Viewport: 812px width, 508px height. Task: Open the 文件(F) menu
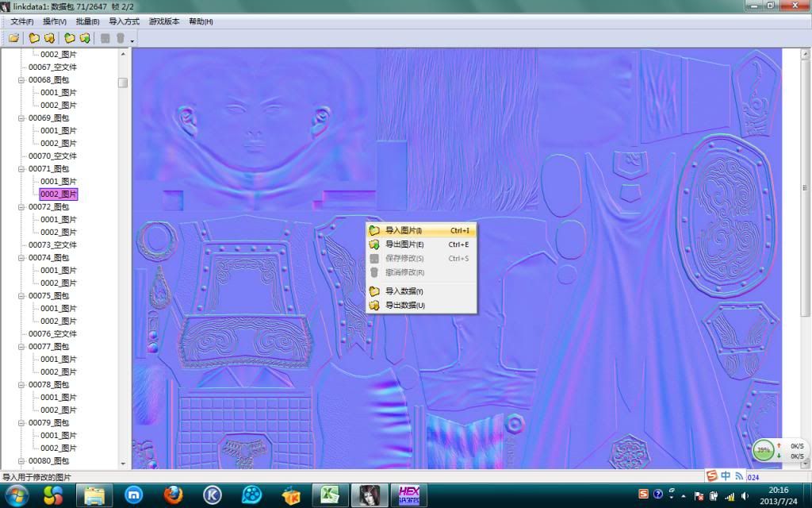[21, 21]
